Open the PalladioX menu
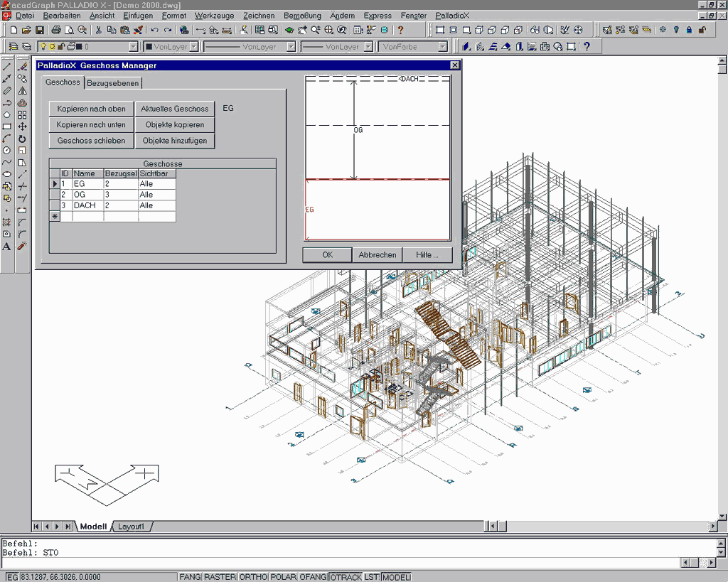 tap(452, 15)
